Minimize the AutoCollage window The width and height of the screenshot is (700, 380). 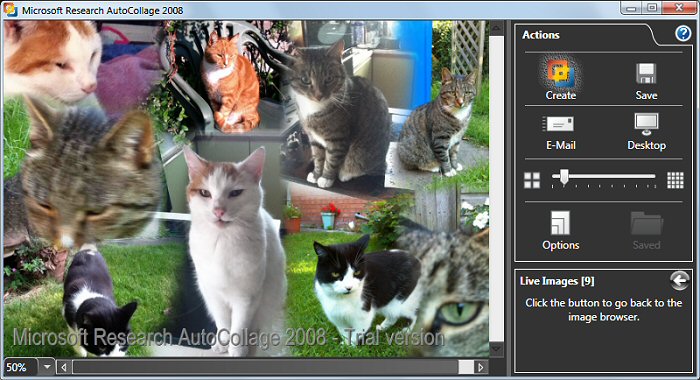tap(631, 8)
